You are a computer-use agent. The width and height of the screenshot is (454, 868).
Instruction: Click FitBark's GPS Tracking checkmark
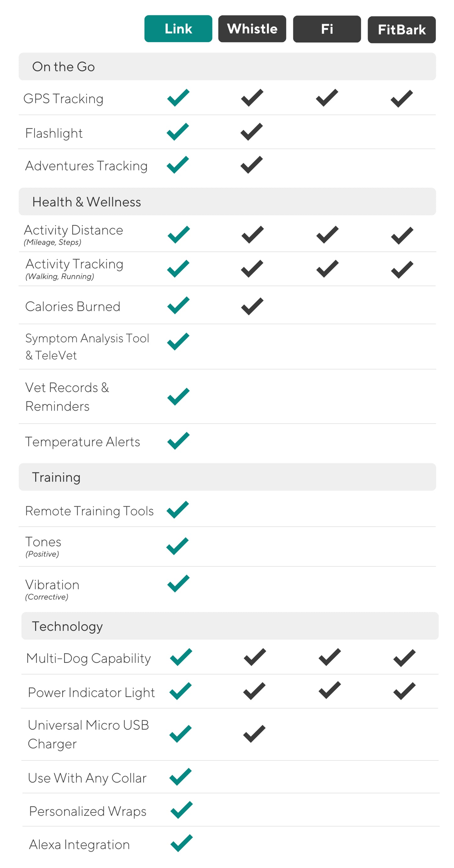[x=402, y=98]
